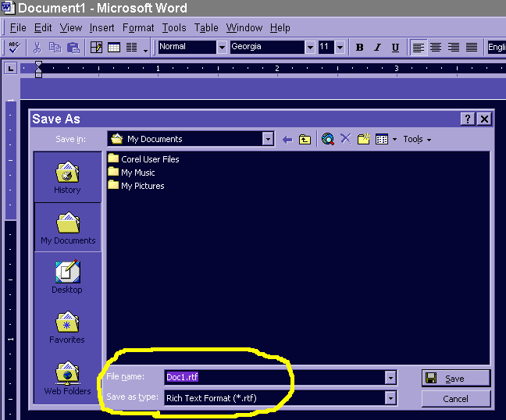
Task: Enable Justify paragraph alignment
Action: tap(472, 48)
